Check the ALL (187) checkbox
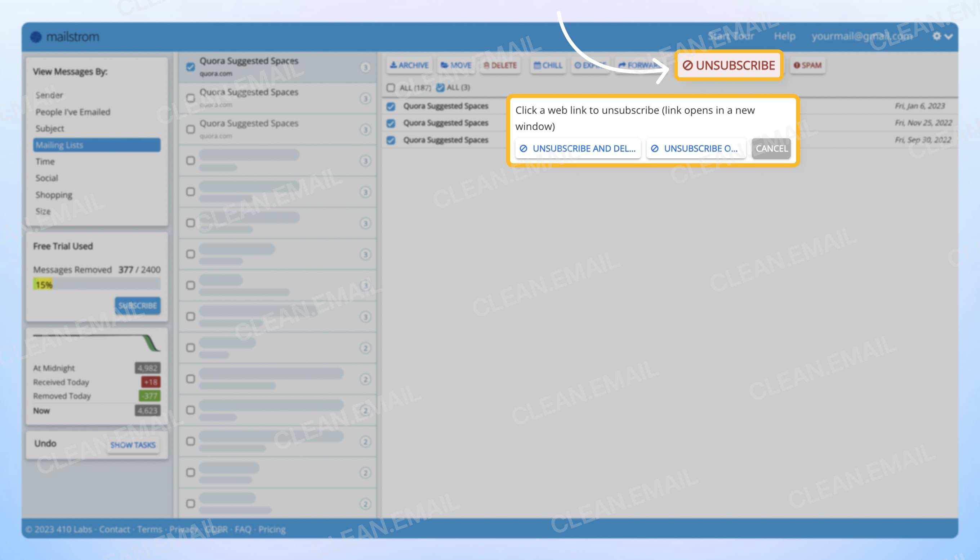Screen dimensions: 980x560 tap(391, 87)
